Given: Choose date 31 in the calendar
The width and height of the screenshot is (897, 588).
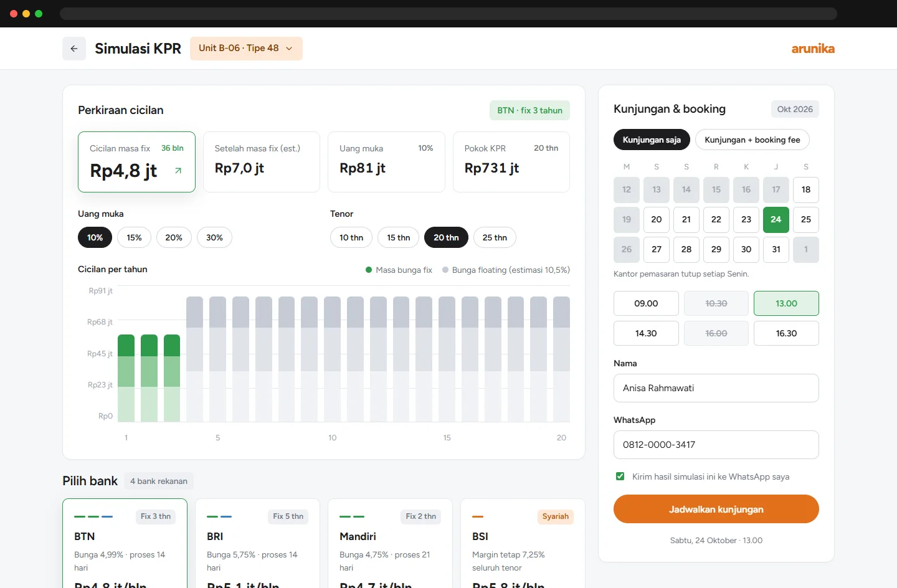Looking at the screenshot, I should (776, 249).
